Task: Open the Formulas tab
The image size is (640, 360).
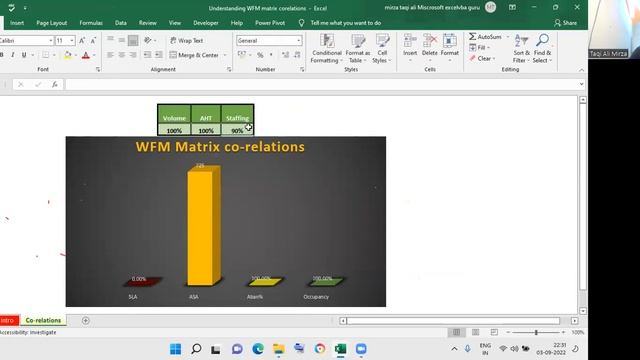Action: point(91,23)
